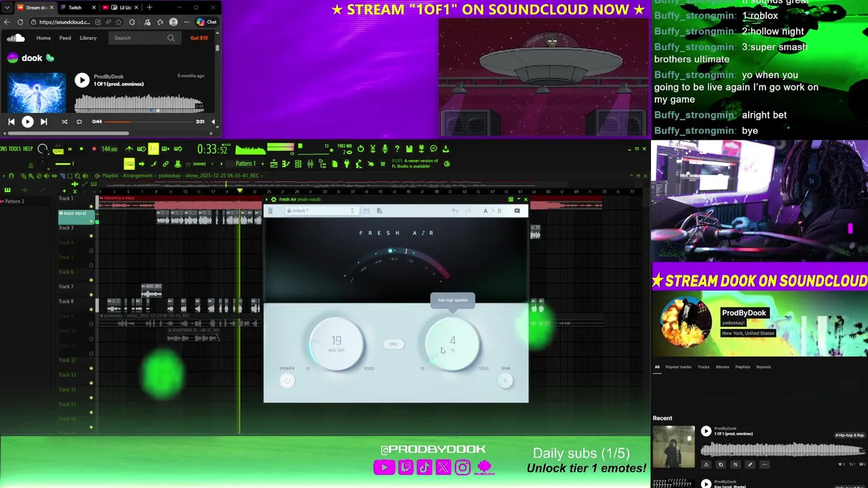868x488 pixels.
Task: Open the browser tab list chevron
Action: [7, 7]
